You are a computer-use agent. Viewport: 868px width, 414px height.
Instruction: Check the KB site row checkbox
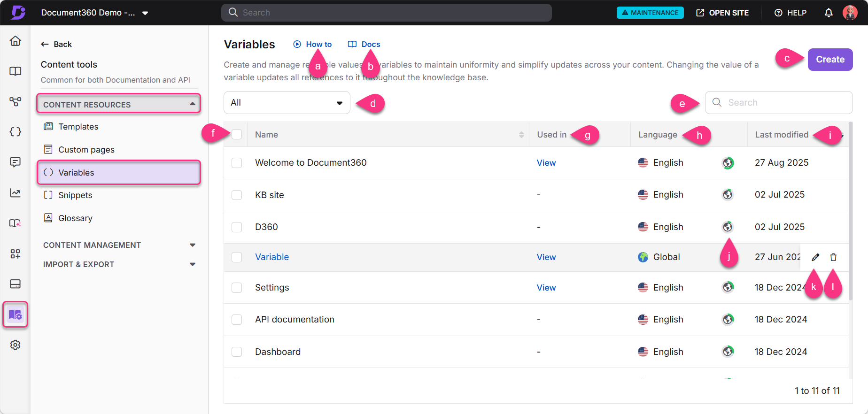click(x=237, y=195)
